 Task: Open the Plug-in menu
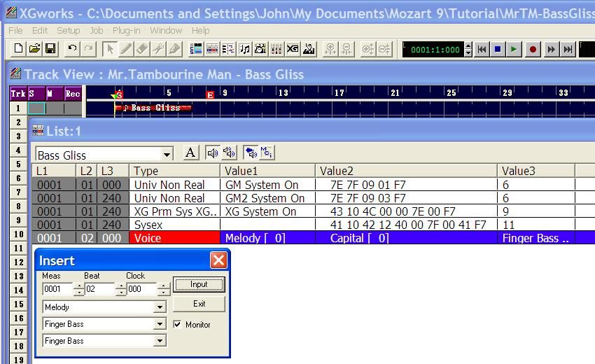[x=127, y=30]
